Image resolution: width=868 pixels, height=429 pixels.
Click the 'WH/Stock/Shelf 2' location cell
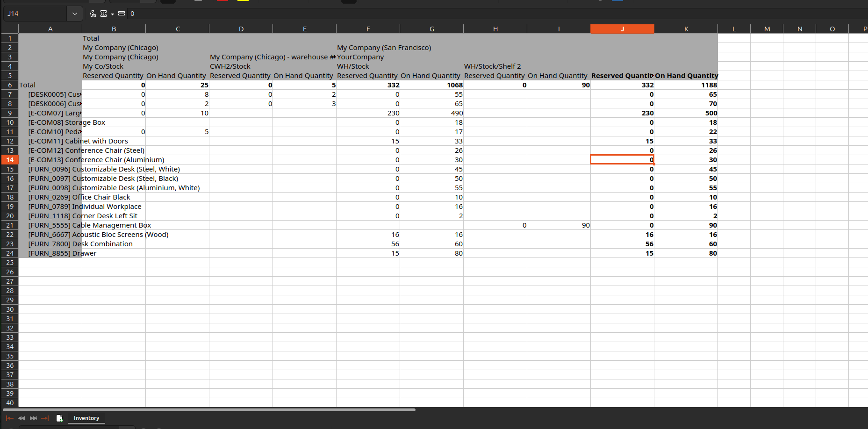click(x=493, y=66)
